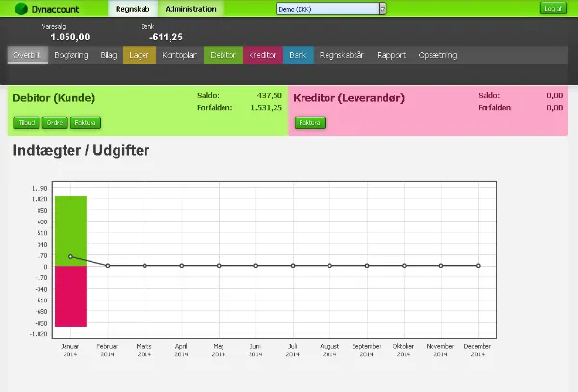Open the Kontoplan menu item

pos(180,55)
